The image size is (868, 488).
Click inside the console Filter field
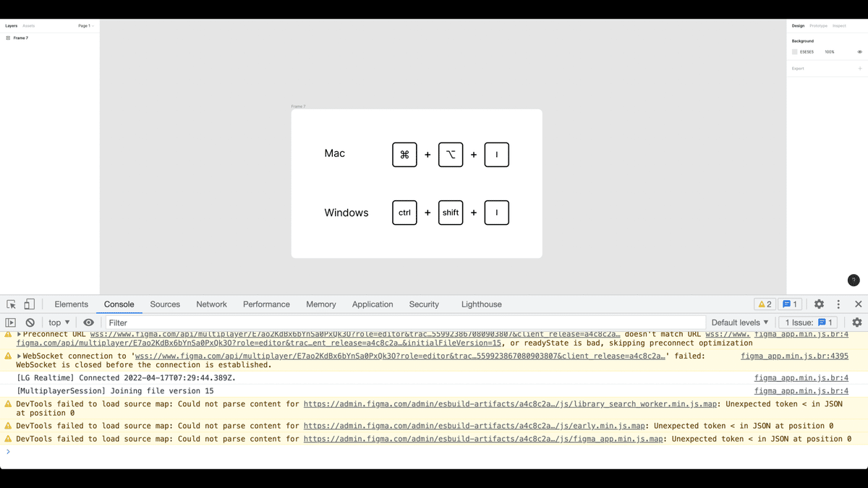click(x=181, y=322)
